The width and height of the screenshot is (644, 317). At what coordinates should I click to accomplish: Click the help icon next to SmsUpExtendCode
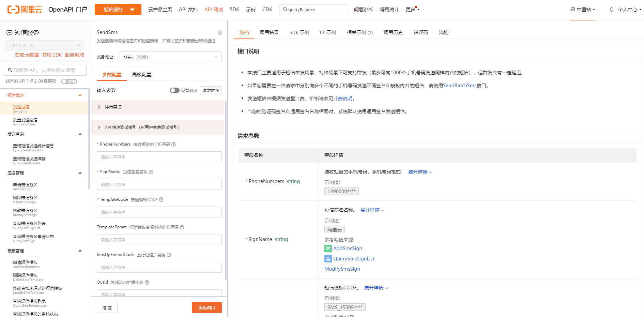(169, 255)
